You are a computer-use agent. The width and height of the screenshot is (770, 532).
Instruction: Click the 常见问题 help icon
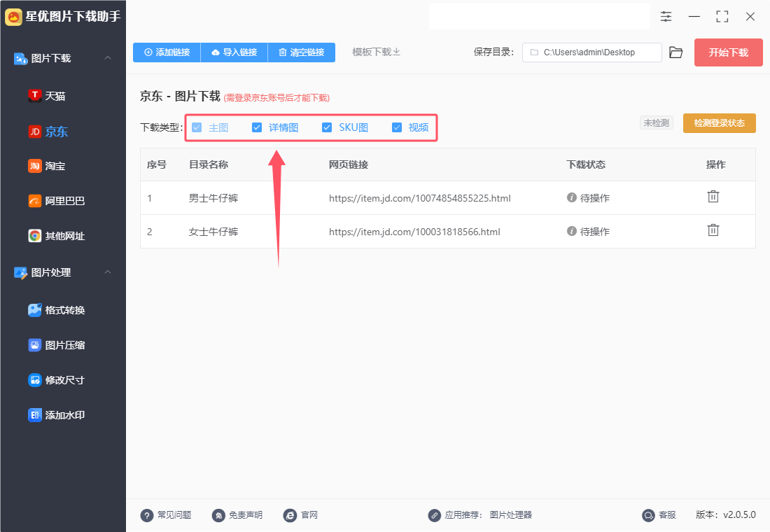[x=147, y=515]
